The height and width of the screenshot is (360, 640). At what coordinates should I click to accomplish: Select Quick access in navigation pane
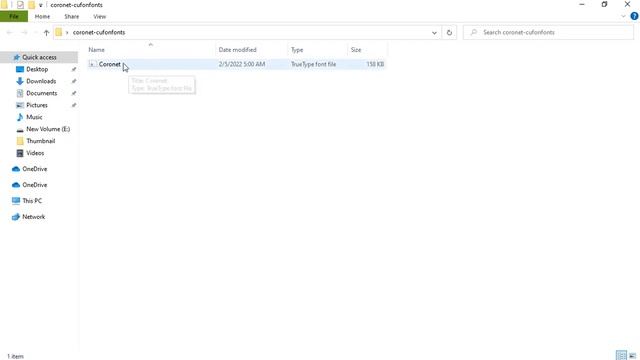pos(39,57)
